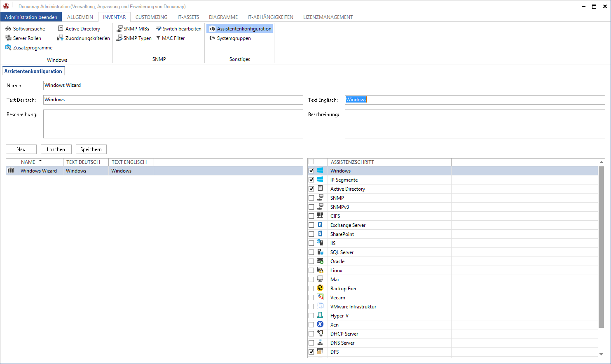Uncheck the Windows step checkbox

[x=311, y=170]
